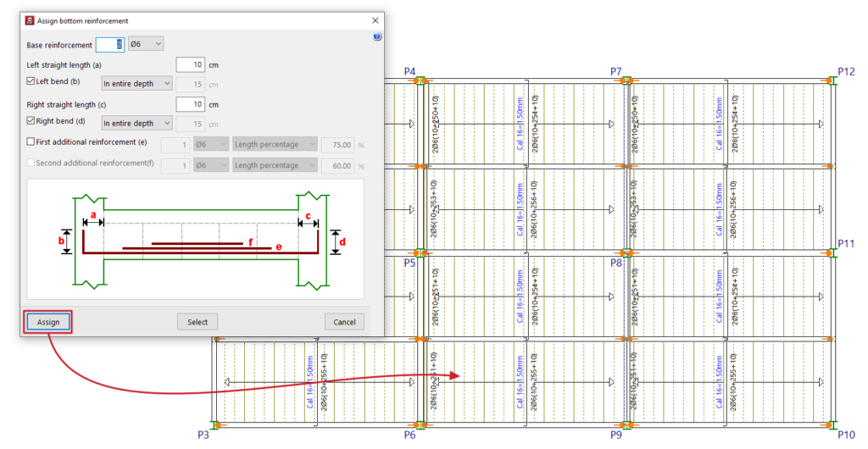
Task: Click the red letter 'd' in the diagram
Action: pos(342,241)
